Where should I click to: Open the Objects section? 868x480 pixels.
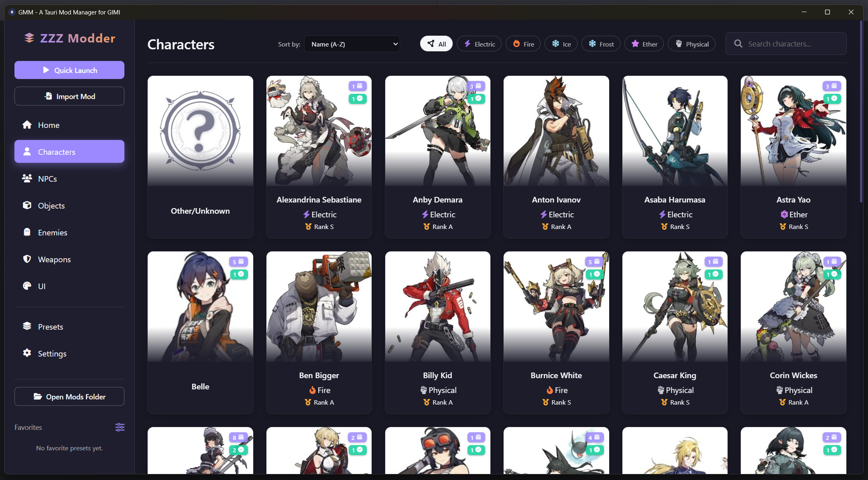click(x=51, y=205)
